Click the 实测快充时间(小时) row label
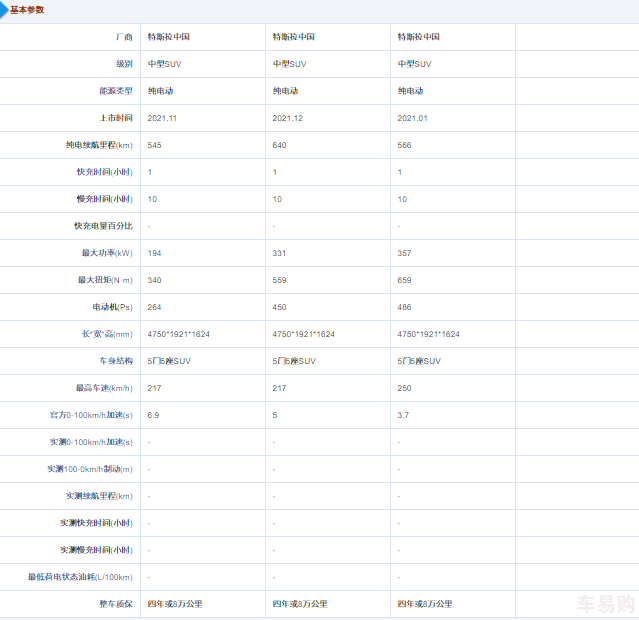639x620 pixels. coord(97,523)
